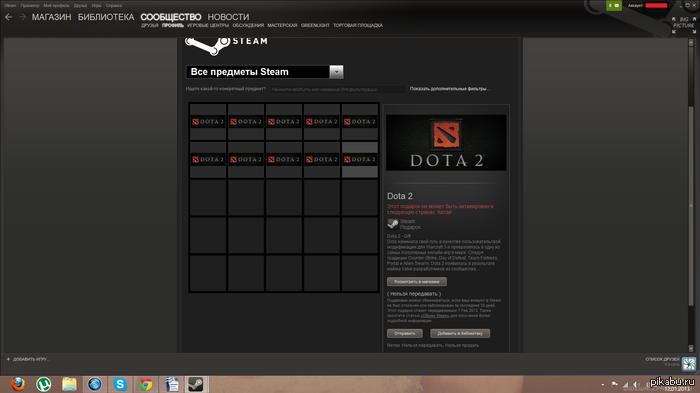The image size is (700, 393).
Task: Click ДОБАВИТЬ ИГРУ at bottom left
Action: [x=31, y=359]
